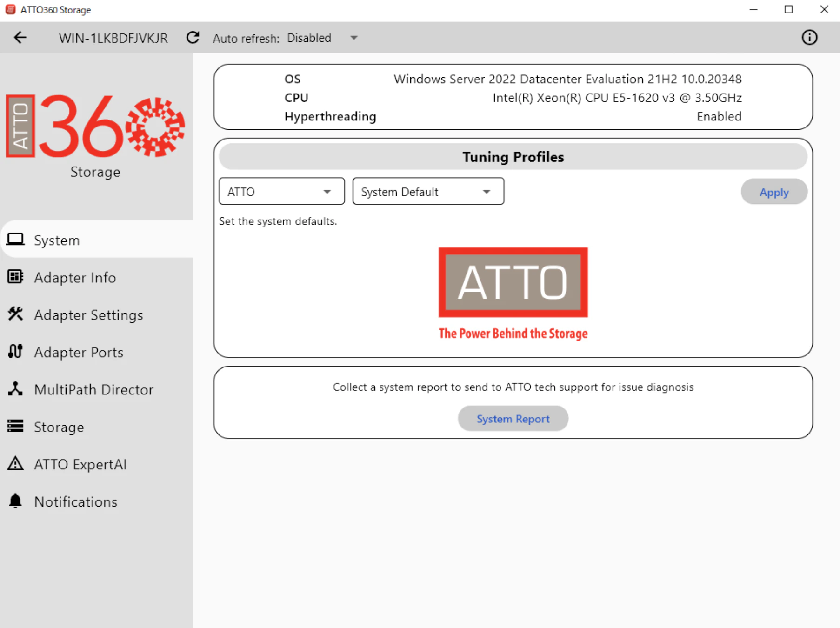
Task: Click the Tuning Profiles header
Action: coord(513,157)
